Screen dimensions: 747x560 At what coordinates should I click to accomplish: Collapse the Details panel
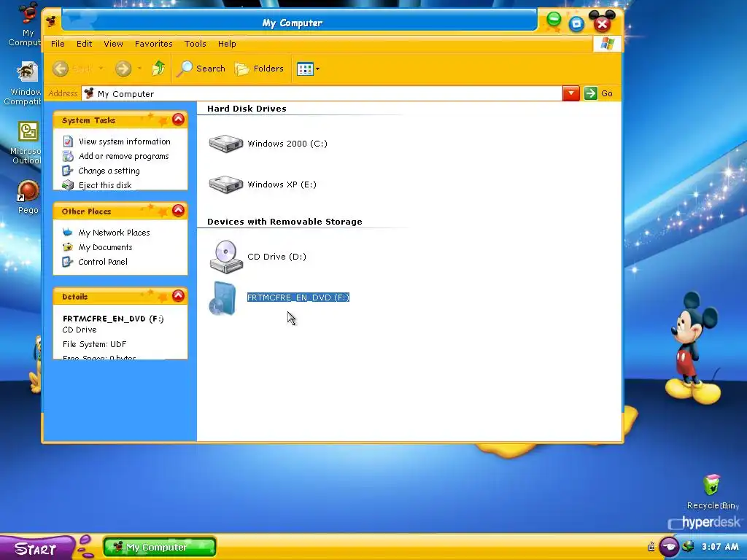point(178,296)
